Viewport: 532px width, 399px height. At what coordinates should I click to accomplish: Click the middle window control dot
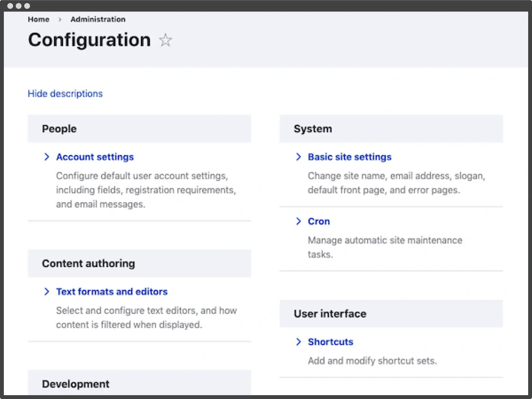click(x=18, y=6)
